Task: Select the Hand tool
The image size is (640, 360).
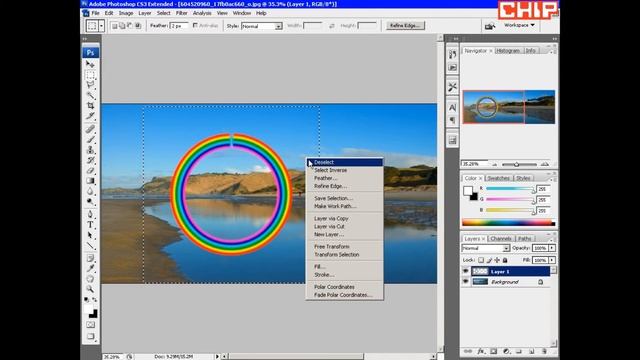Action: click(x=90, y=279)
